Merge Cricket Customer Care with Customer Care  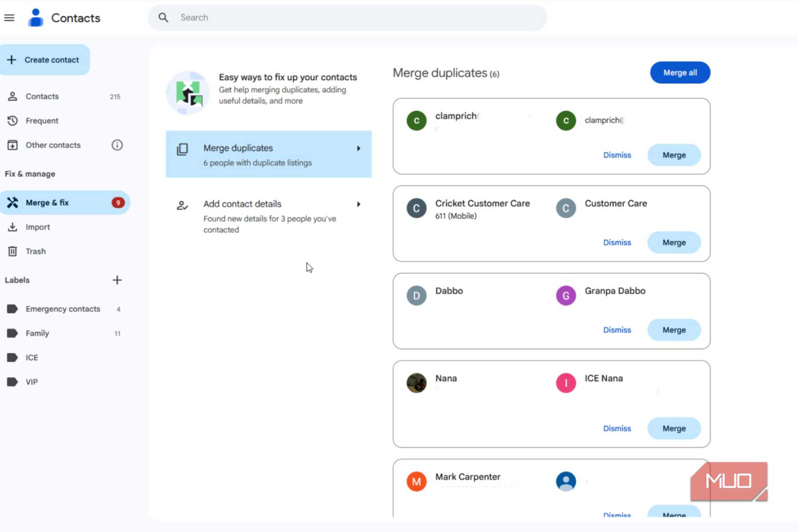(674, 242)
